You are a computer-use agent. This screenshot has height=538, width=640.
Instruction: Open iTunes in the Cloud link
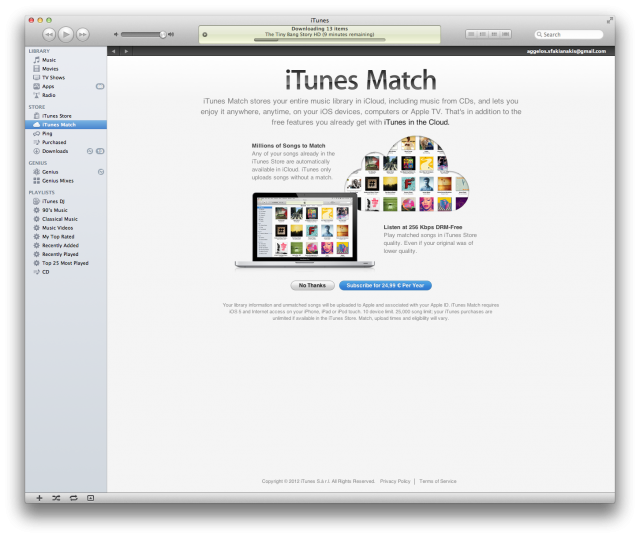(416, 122)
